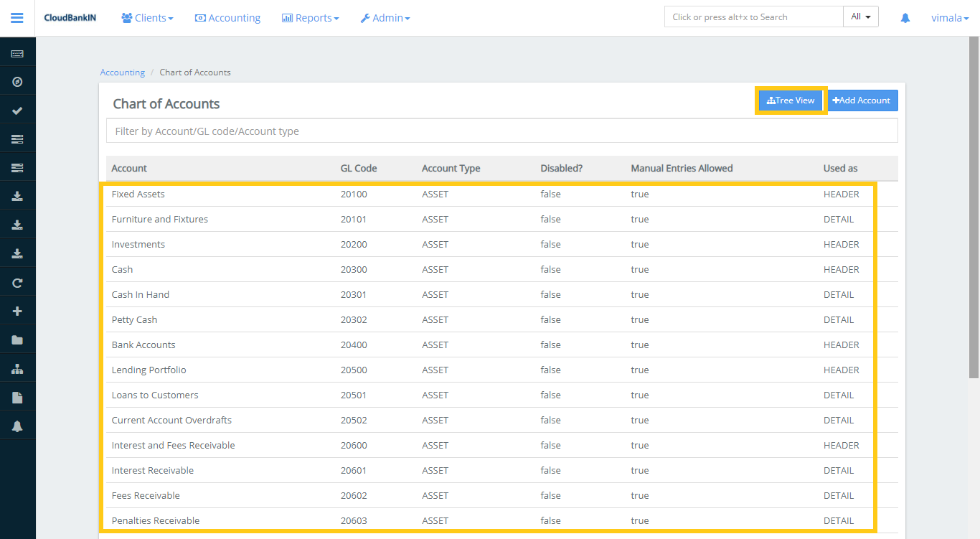Switch to Tree View
This screenshot has width=980, height=539.
click(x=791, y=100)
